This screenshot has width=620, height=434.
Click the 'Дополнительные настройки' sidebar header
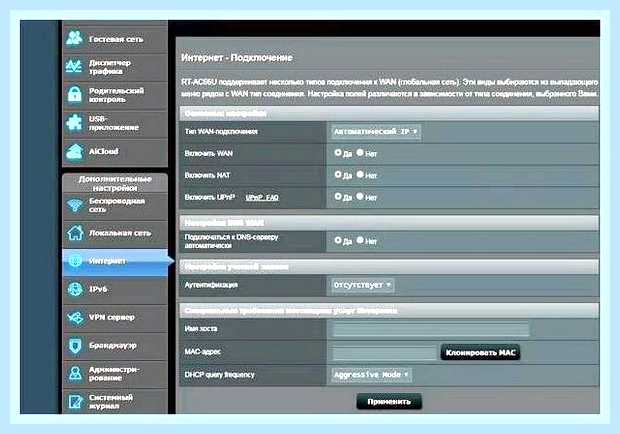pyautogui.click(x=115, y=183)
